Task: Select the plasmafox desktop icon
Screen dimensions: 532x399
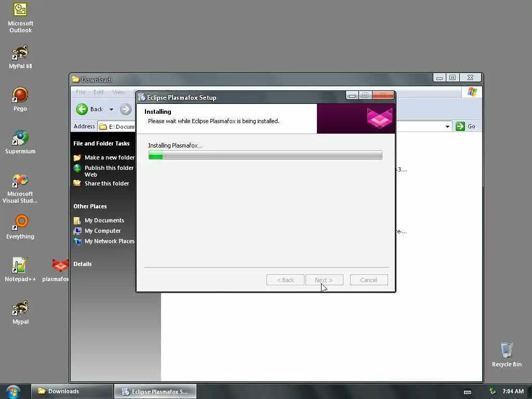Action: coord(56,270)
